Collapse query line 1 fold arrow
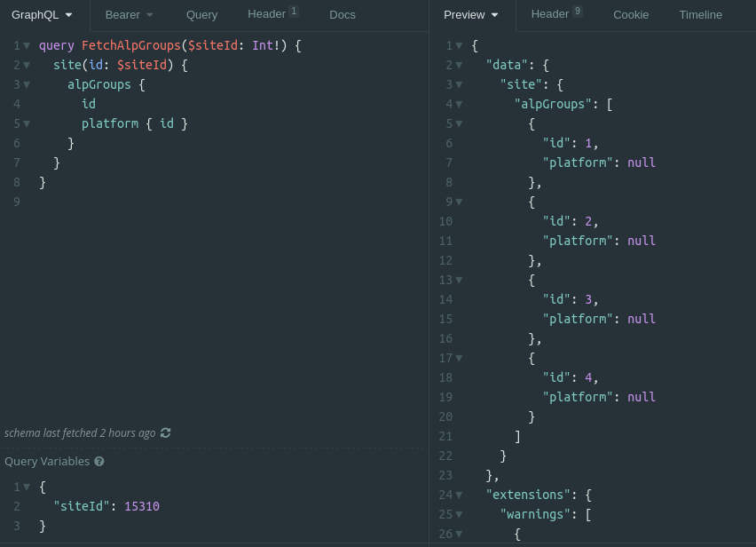The height and width of the screenshot is (547, 756). [x=27, y=46]
